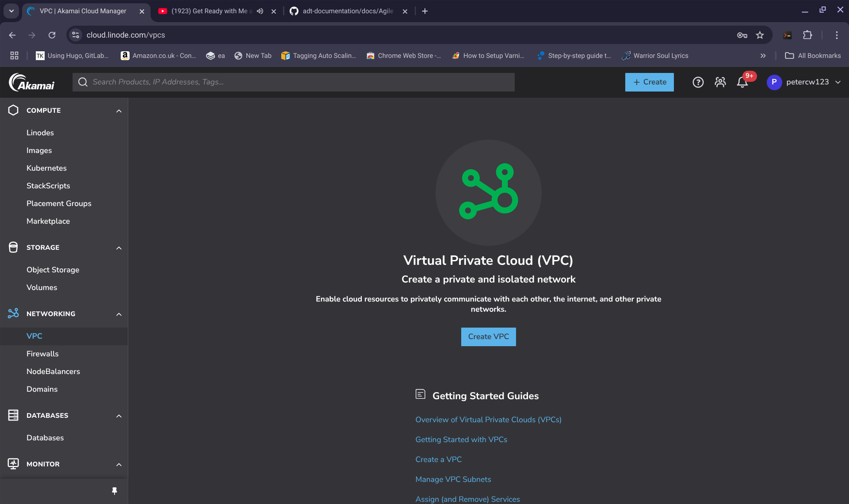
Task: Open Chrome extensions puzzle icon
Action: tap(807, 35)
